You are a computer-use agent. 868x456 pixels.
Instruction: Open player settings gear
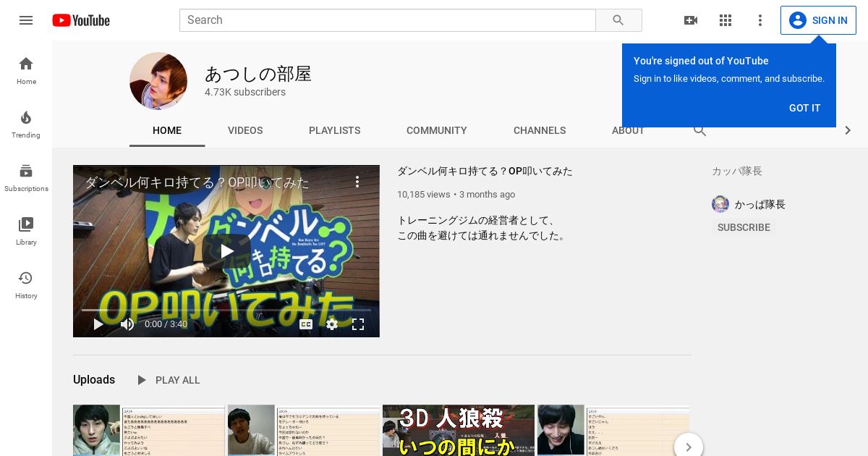tap(332, 324)
